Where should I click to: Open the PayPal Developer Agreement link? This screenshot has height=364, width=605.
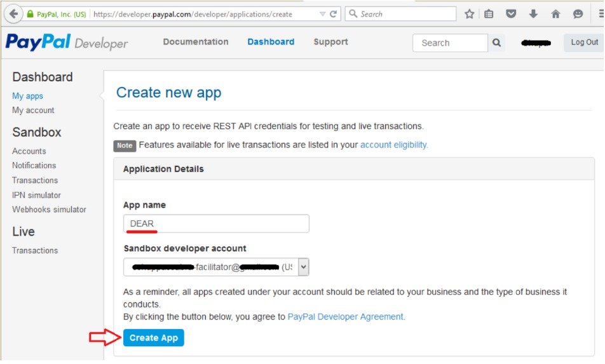(x=346, y=316)
